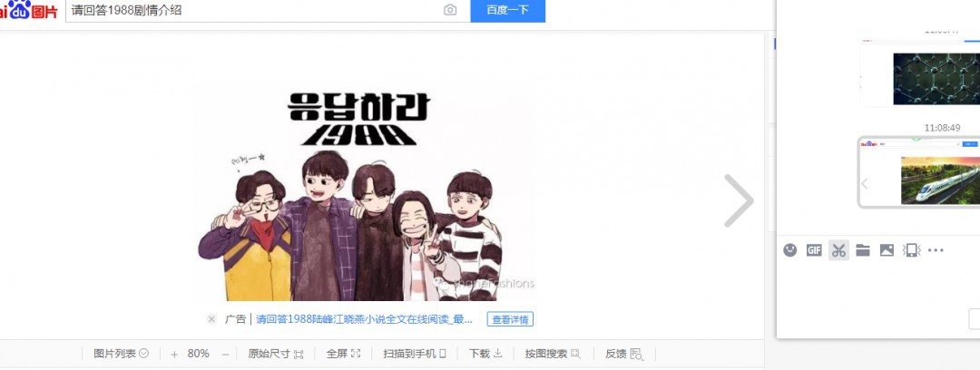Viewport: 980px width, 370px height.
Task: Select the scissors screenshot tool
Action: (838, 250)
